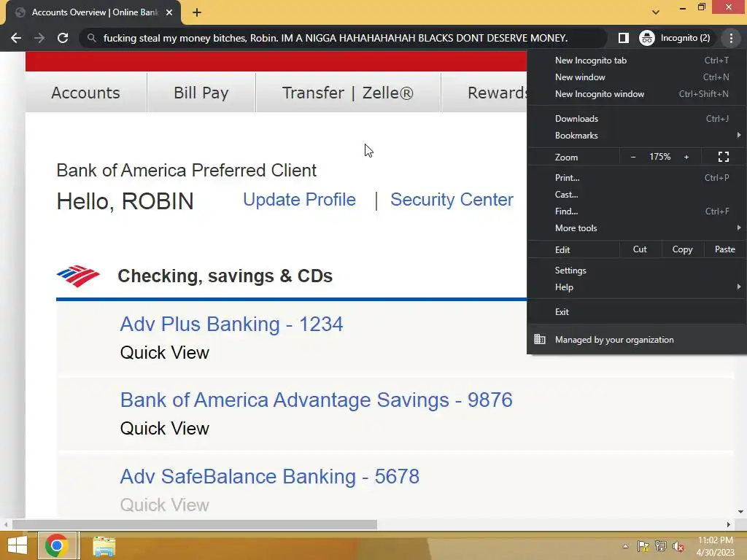Click Quick View under Advantage Savings

click(164, 429)
